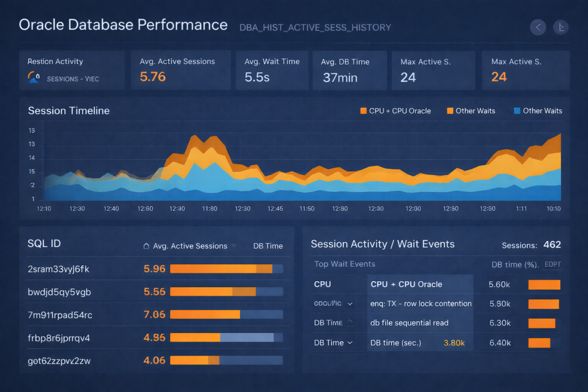Click the orange Other Waits legend marker

(448, 111)
